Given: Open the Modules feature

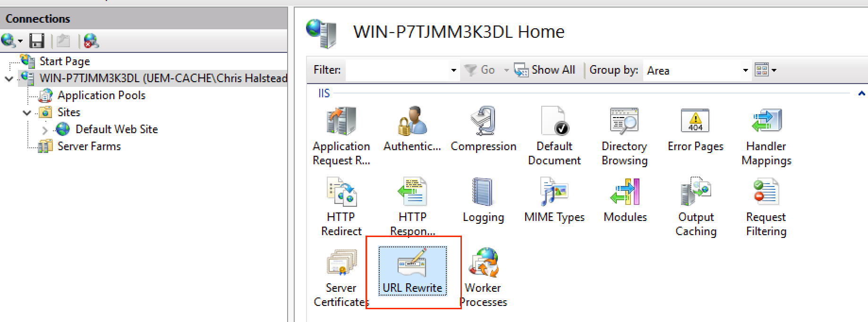Looking at the screenshot, I should pos(625,200).
